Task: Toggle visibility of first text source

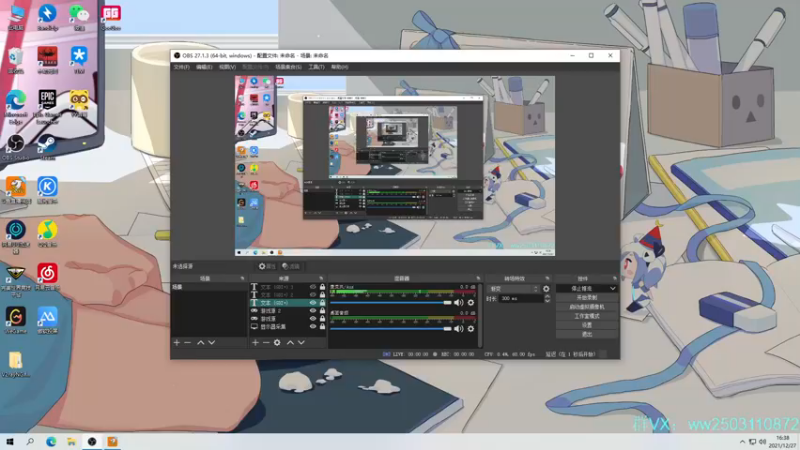Action: [313, 287]
